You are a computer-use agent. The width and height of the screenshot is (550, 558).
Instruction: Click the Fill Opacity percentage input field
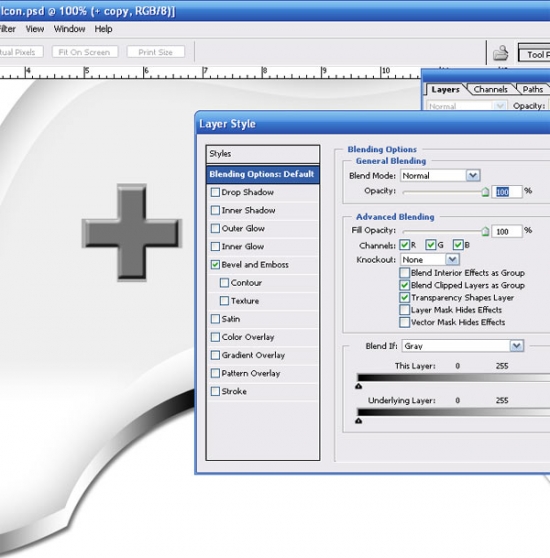[507, 232]
